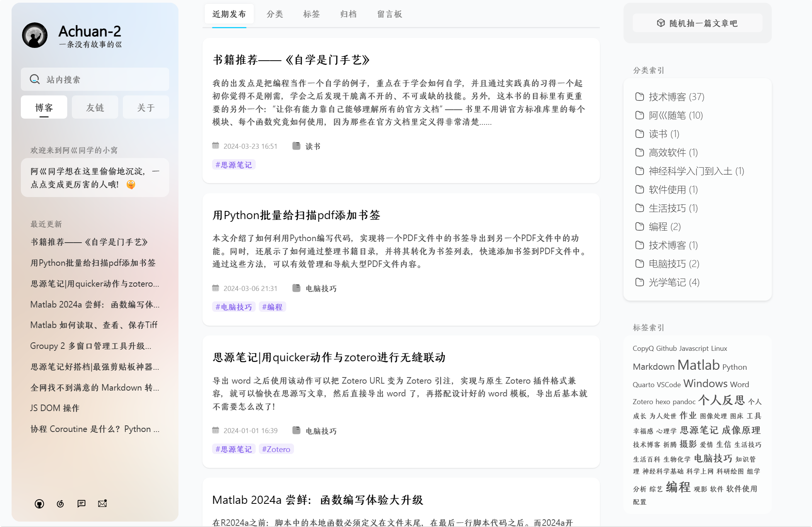This screenshot has height=527, width=812.
Task: Open the 技术博客 (37) category
Action: tap(676, 97)
